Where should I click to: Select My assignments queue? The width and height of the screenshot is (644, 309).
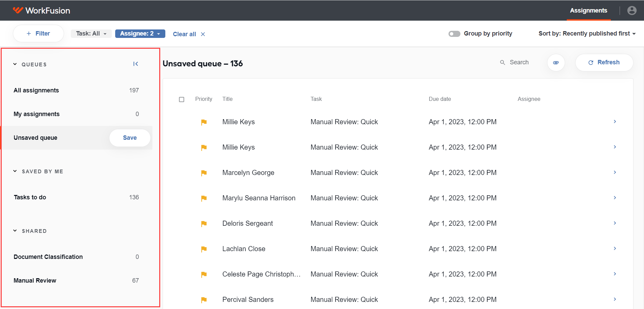click(x=76, y=114)
